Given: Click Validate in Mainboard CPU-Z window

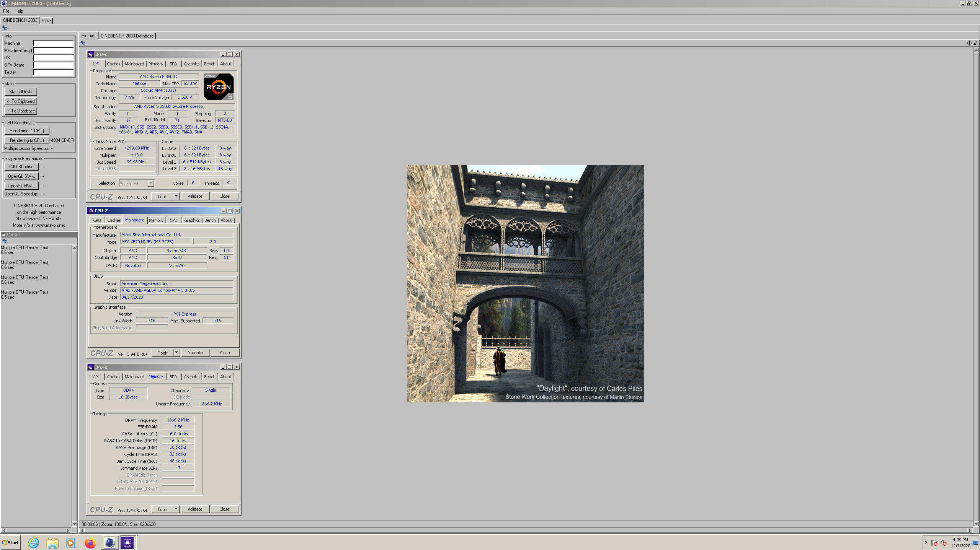Looking at the screenshot, I should click(x=195, y=353).
